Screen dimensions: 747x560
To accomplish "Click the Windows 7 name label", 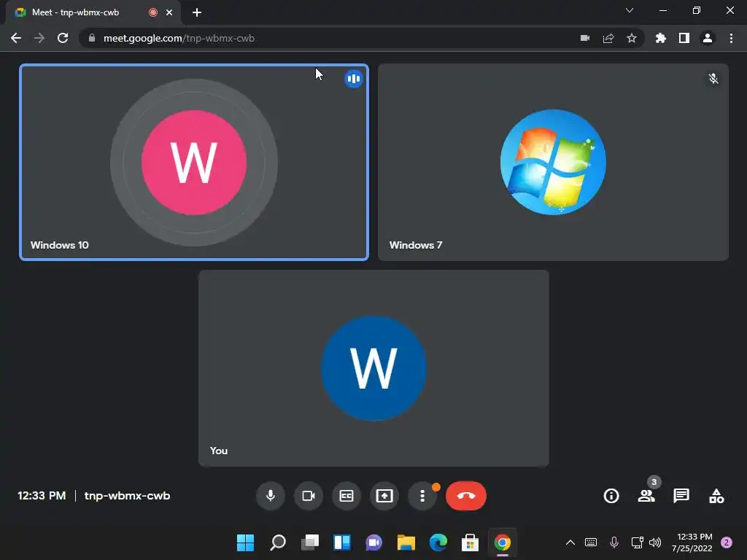I will [x=416, y=245].
